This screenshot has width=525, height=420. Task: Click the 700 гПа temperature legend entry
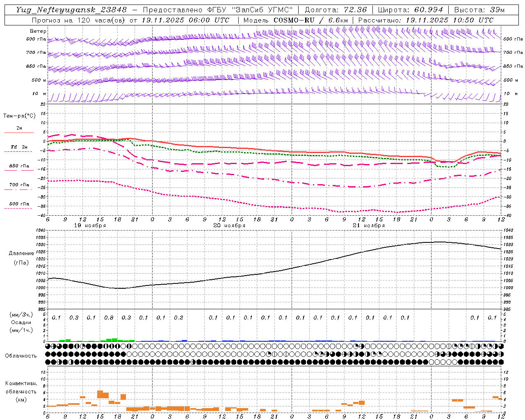point(19,186)
